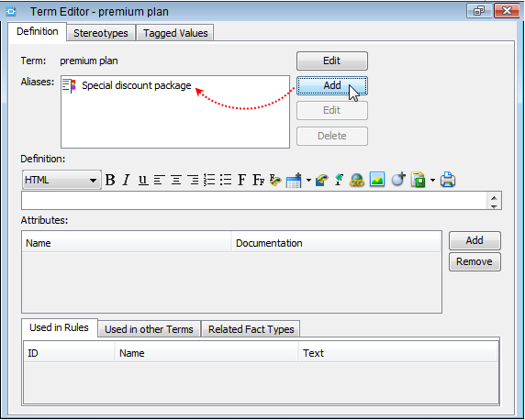Choose font color (F with palette icon)
The width and height of the screenshot is (525, 420).
[275, 180]
